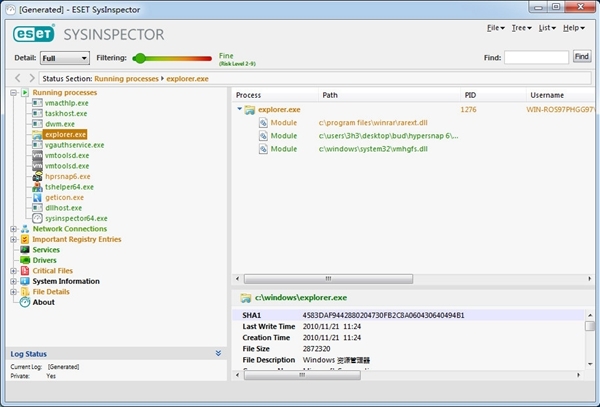Click the File Size value 2872320
The height and width of the screenshot is (407, 600).
click(x=316, y=348)
